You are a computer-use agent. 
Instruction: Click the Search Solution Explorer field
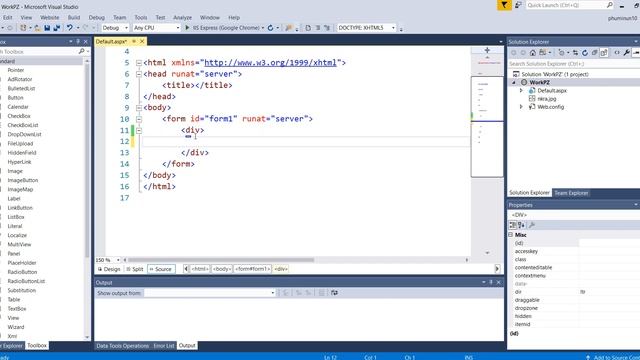tap(573, 64)
